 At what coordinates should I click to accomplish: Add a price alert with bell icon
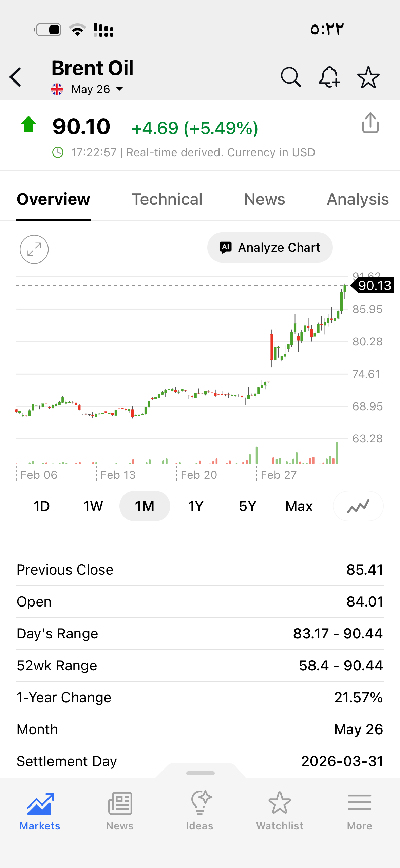click(x=329, y=77)
